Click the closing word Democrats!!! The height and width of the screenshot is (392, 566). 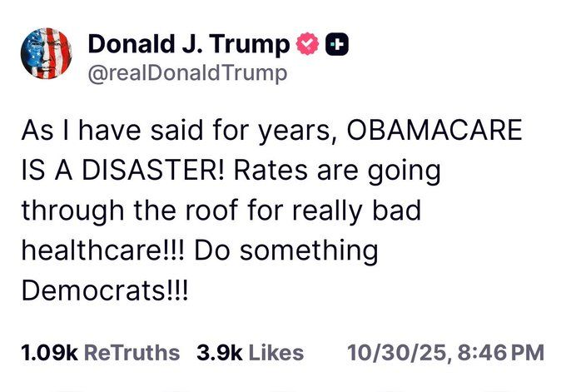105,290
